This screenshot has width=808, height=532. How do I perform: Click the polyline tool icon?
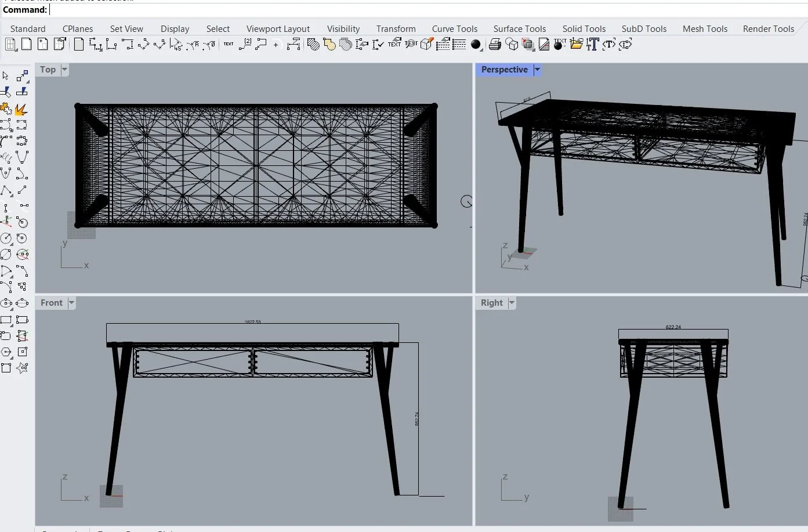pos(6,190)
